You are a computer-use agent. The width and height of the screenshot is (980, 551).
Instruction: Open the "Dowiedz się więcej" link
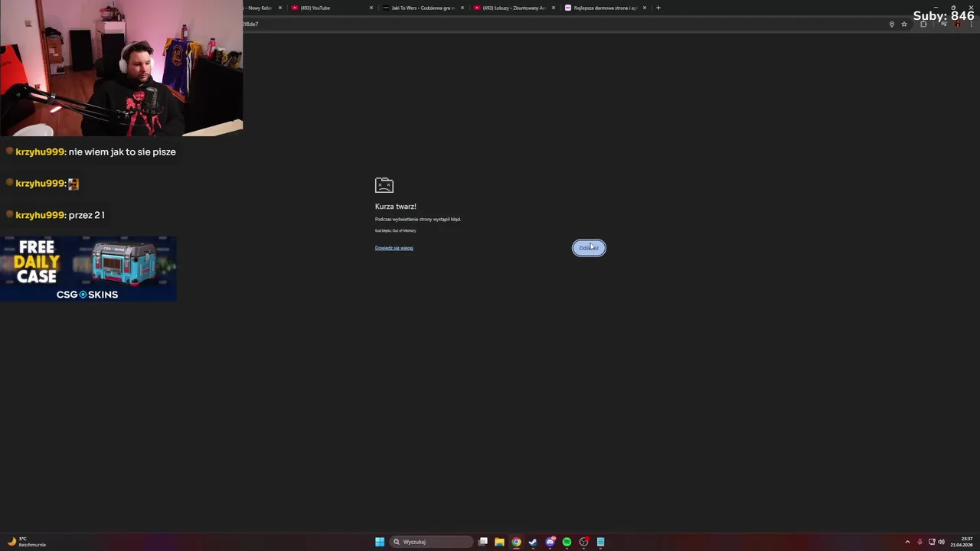coord(394,248)
